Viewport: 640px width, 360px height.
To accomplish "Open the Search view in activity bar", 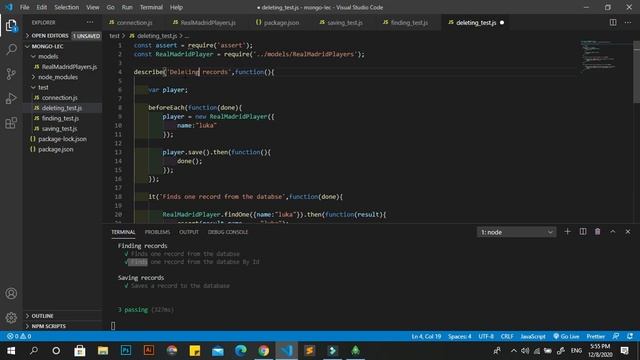I will (11, 50).
